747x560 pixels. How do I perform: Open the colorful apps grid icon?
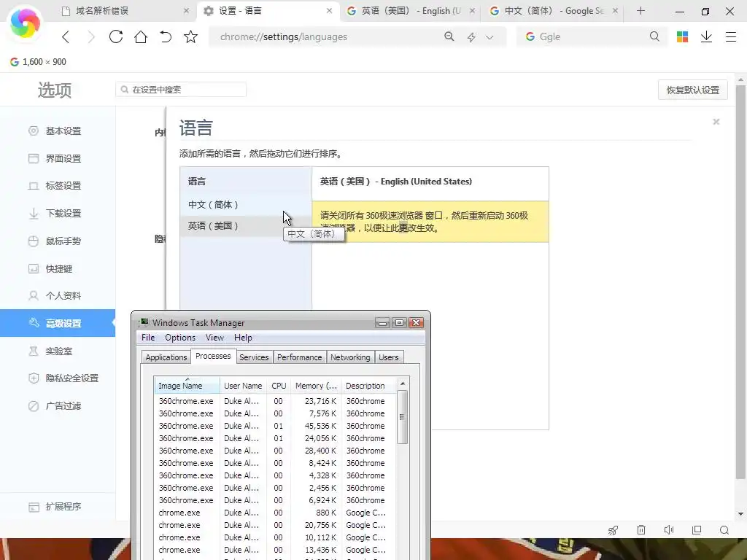coord(682,36)
